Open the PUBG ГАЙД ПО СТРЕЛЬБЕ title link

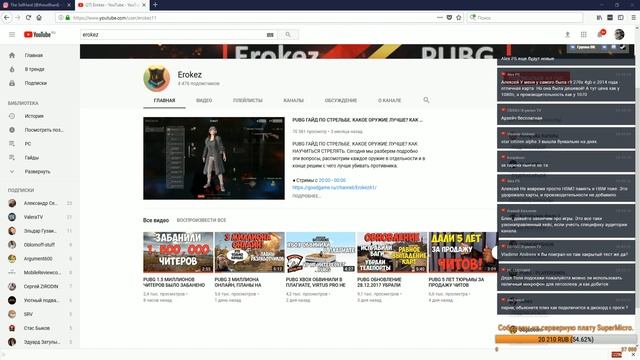click(358, 120)
